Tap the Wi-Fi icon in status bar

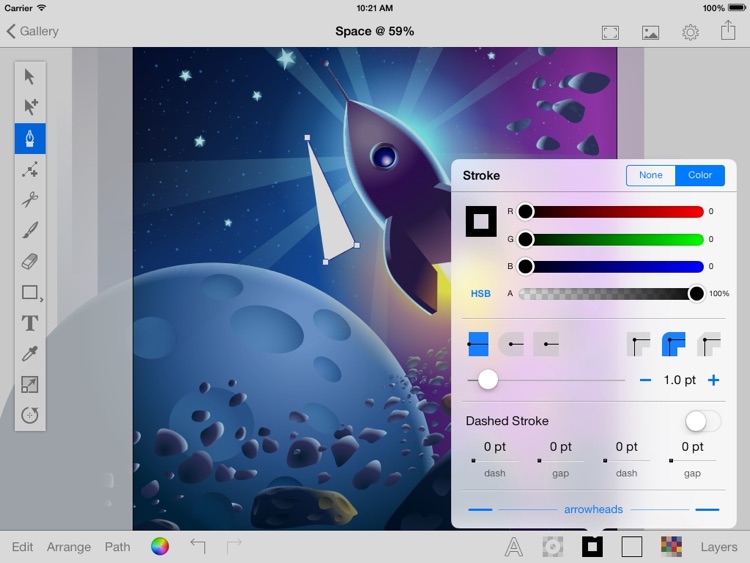(x=42, y=8)
